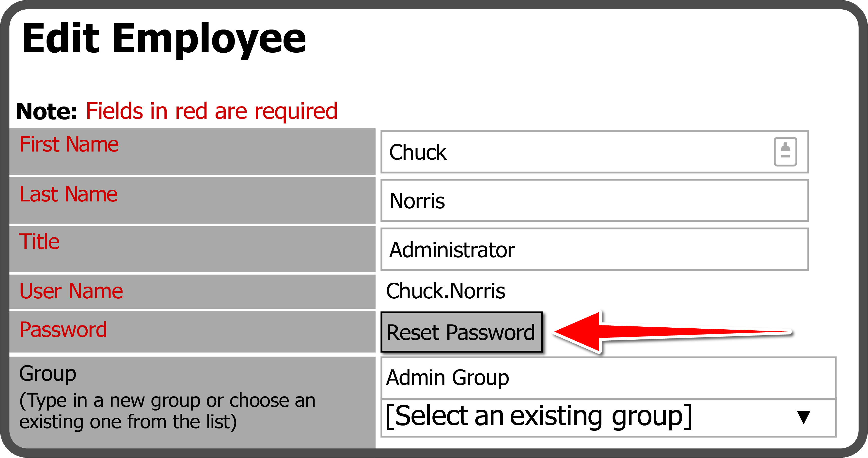Click the contact autofill icon in First Name
The width and height of the screenshot is (868, 458).
pyautogui.click(x=785, y=152)
